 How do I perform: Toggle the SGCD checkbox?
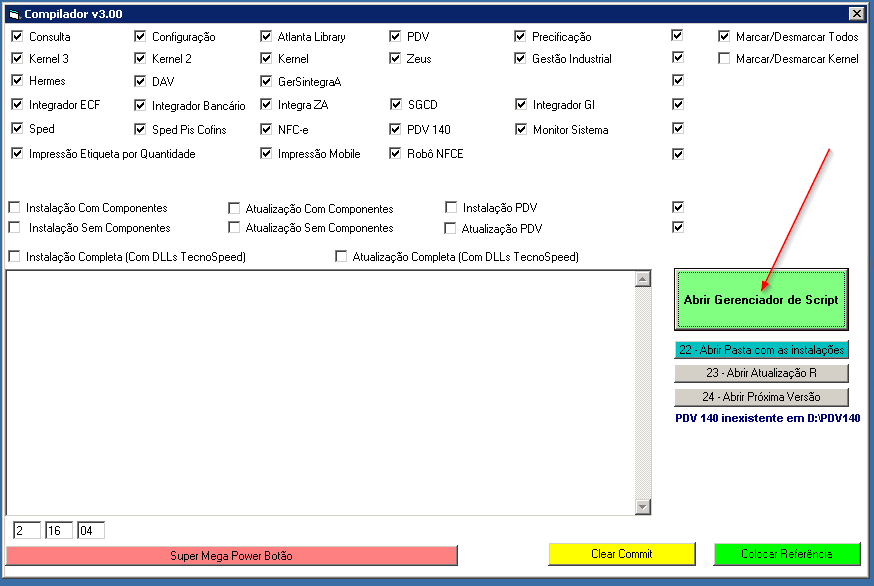[x=396, y=104]
